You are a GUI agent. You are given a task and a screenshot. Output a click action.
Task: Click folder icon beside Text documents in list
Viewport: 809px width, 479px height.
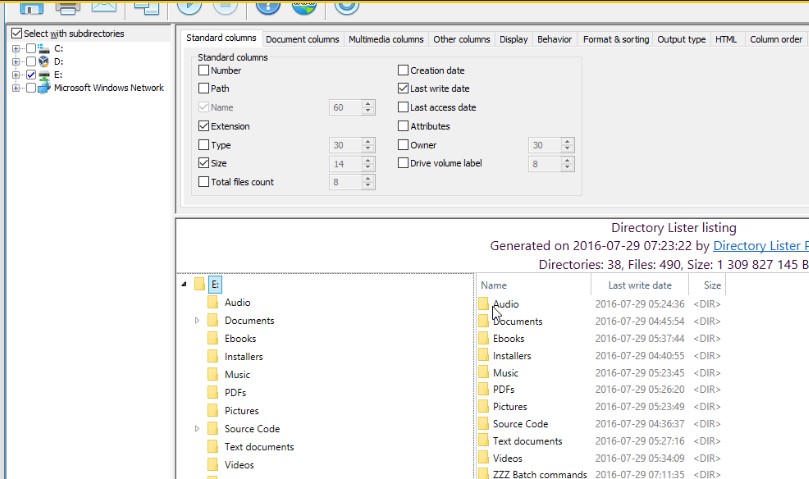[x=483, y=441]
